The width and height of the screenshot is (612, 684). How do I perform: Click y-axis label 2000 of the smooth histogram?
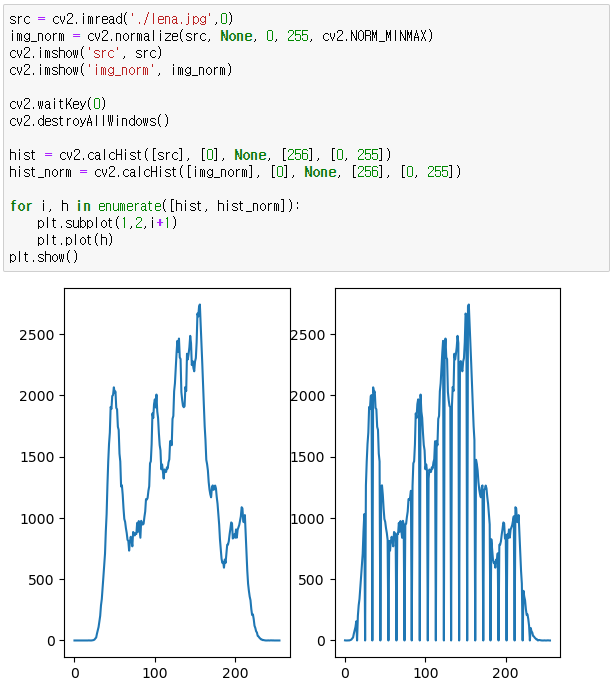pyautogui.click(x=37, y=396)
